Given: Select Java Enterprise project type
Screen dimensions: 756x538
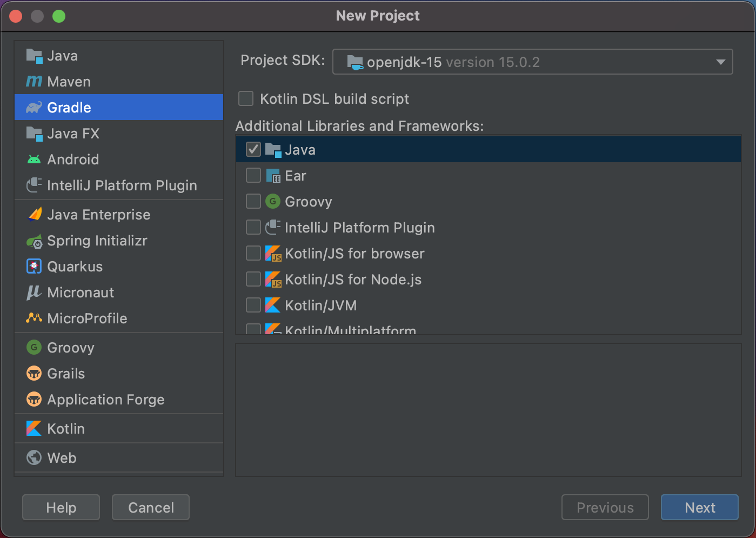Looking at the screenshot, I should pyautogui.click(x=98, y=215).
